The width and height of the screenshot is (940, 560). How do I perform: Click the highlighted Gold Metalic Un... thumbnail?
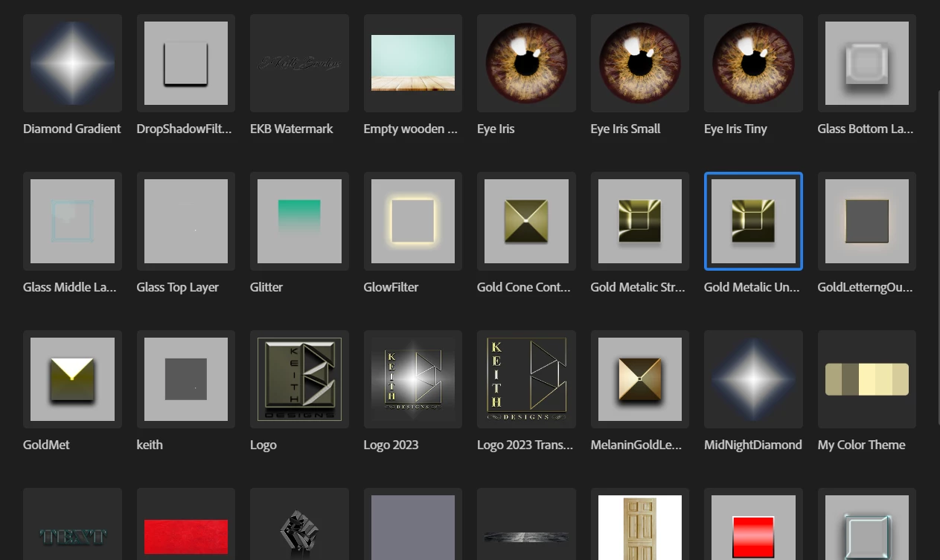coord(753,221)
